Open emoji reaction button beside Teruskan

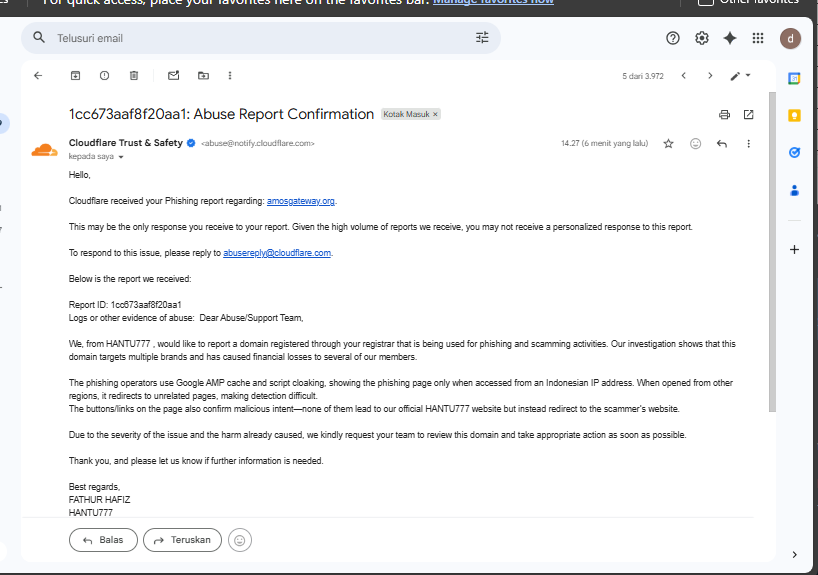(239, 540)
